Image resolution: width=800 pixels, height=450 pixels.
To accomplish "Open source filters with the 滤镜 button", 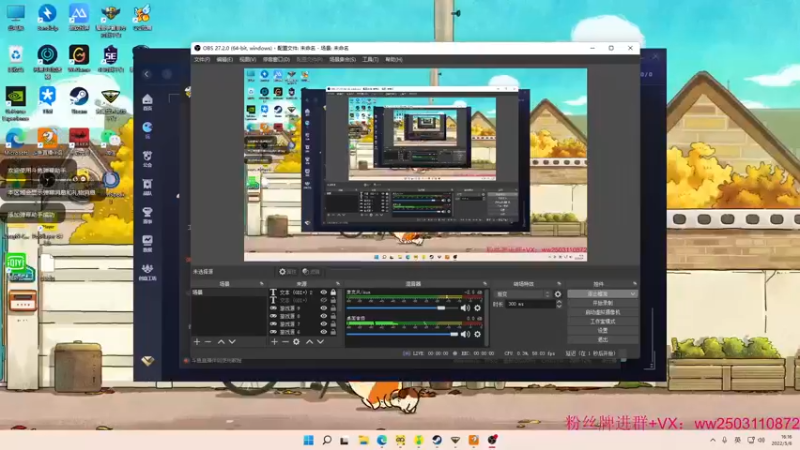I will coord(311,271).
